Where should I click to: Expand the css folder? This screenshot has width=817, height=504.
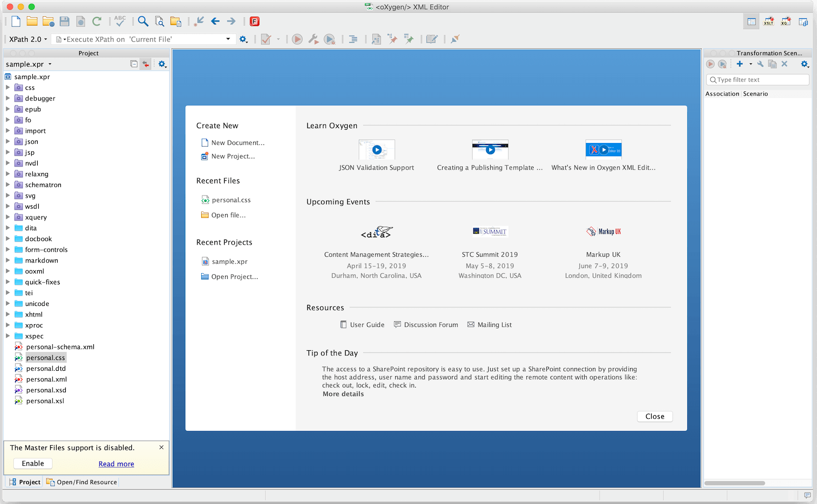point(8,87)
